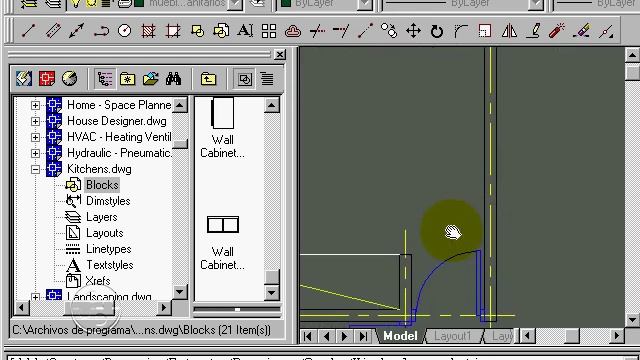Select Textstyles in the tree

pyautogui.click(x=110, y=264)
